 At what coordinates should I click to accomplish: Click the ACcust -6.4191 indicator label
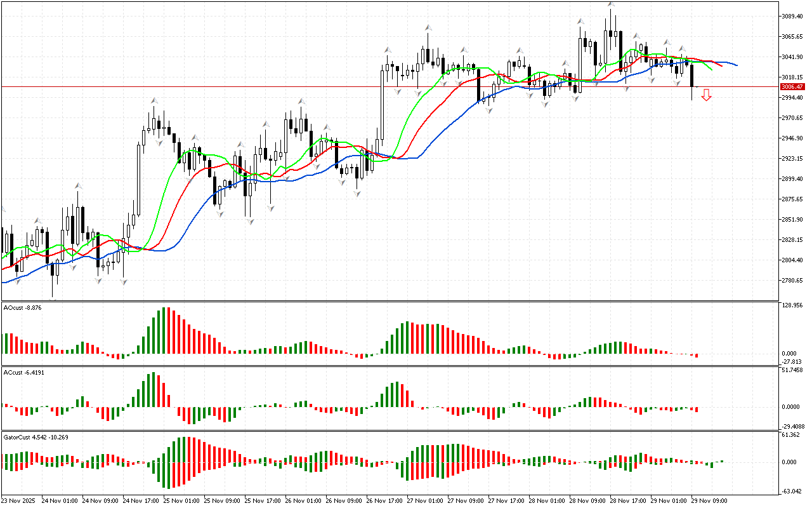23,372
